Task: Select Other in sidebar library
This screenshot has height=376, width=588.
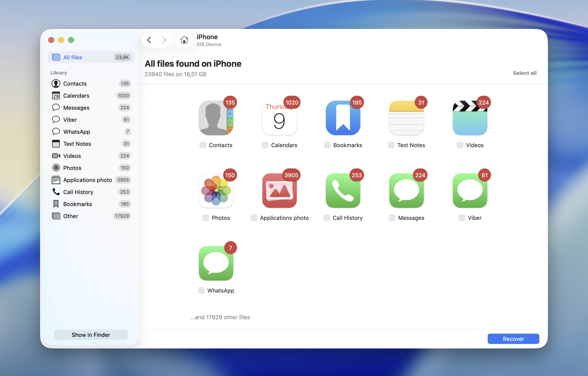Action: click(91, 216)
